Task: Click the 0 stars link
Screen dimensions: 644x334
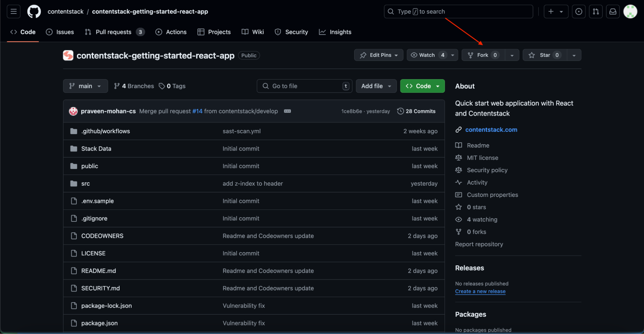Action: pos(476,207)
